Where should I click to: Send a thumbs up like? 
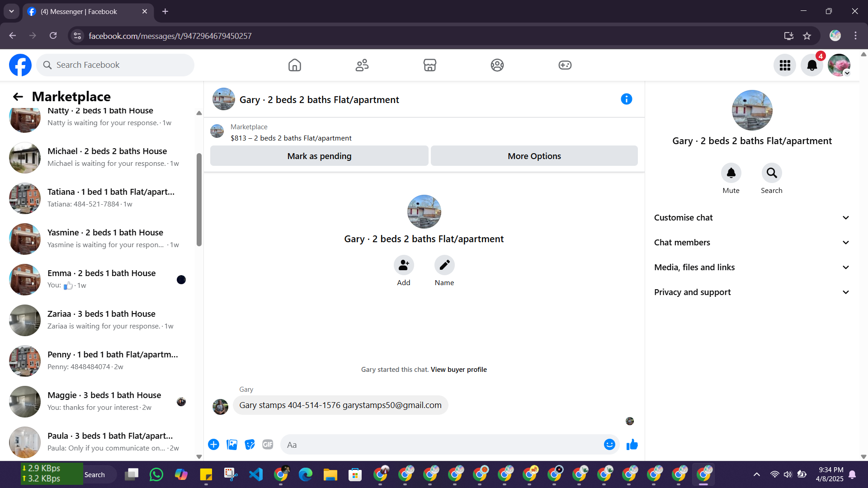tap(632, 445)
